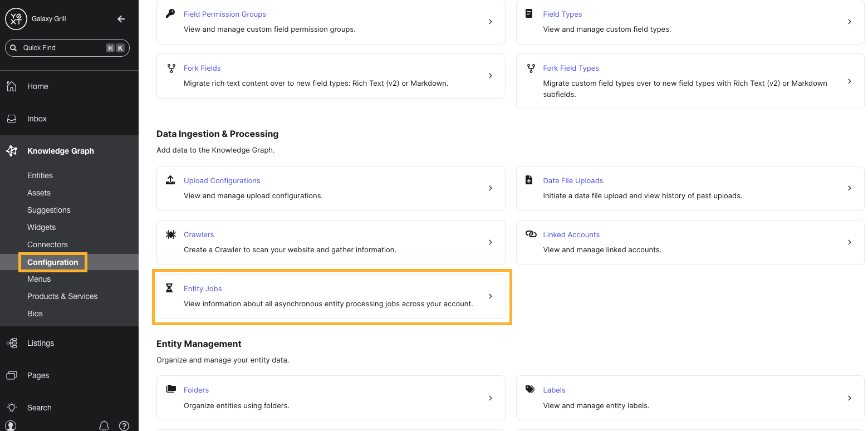
Task: Open the Fork Field Types link
Action: pos(571,68)
